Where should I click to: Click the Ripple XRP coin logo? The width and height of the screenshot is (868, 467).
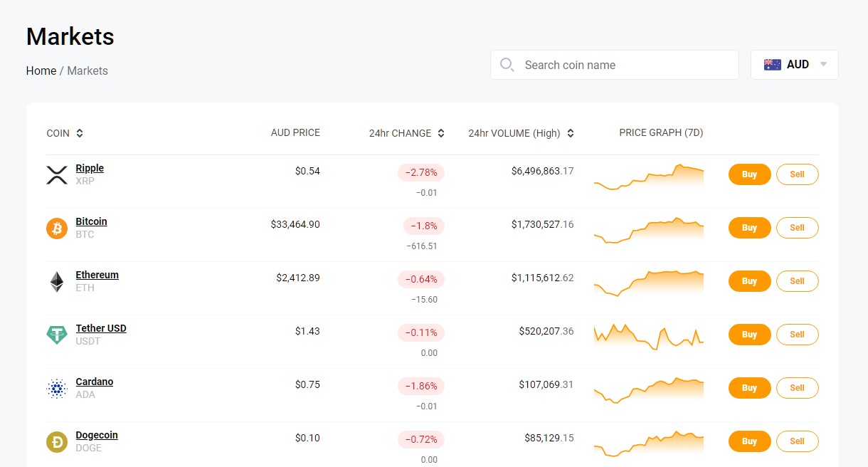(57, 175)
